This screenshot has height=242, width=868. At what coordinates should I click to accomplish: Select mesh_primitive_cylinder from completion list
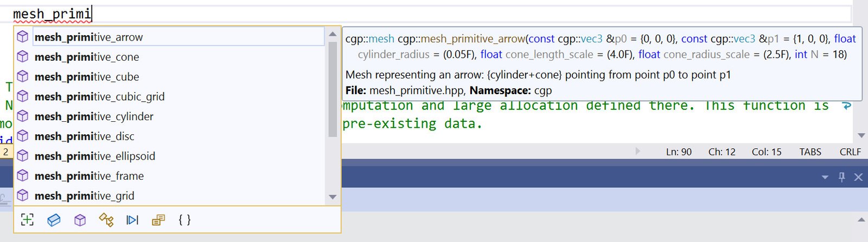pos(94,116)
